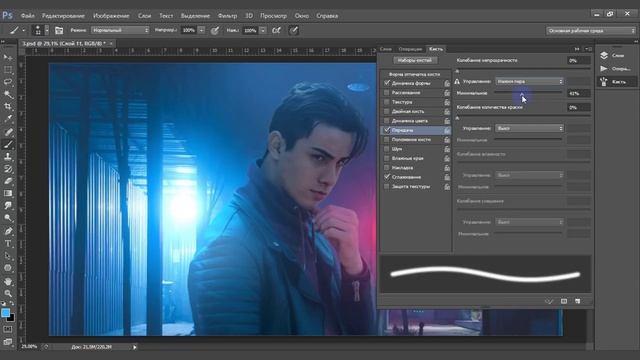Screen dimensions: 640x360
Task: Toggle brush panel icon in options bar
Action: [59, 30]
